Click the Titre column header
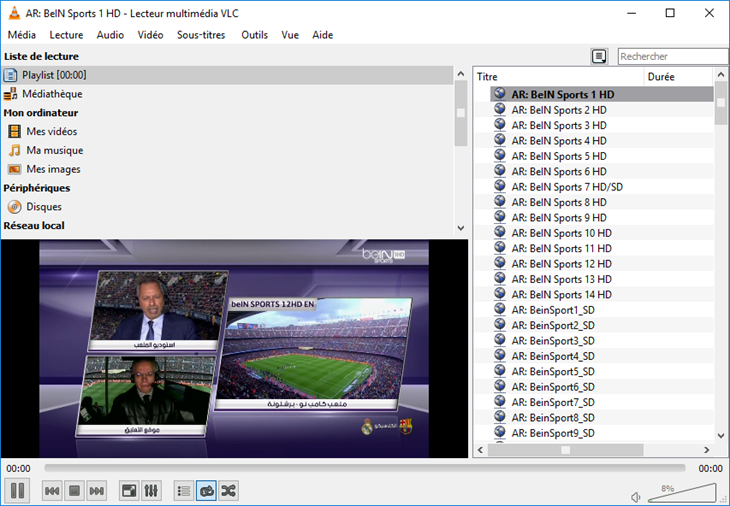Viewport: 730px width, 506px height. pos(559,77)
